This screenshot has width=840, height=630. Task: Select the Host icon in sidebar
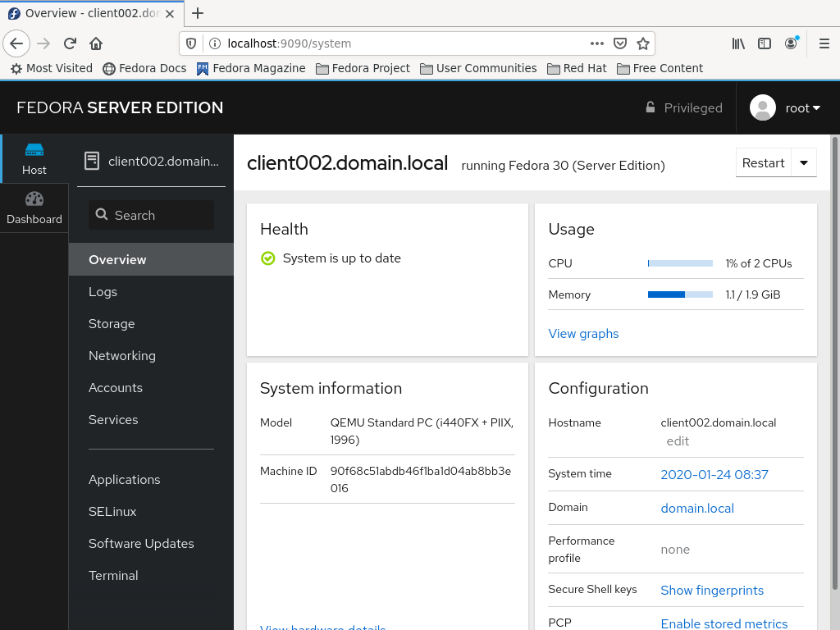tap(34, 159)
